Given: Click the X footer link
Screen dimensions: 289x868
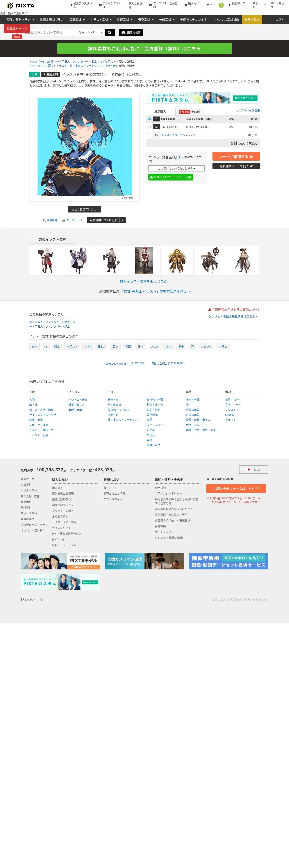Looking at the screenshot, I should [42, 599].
